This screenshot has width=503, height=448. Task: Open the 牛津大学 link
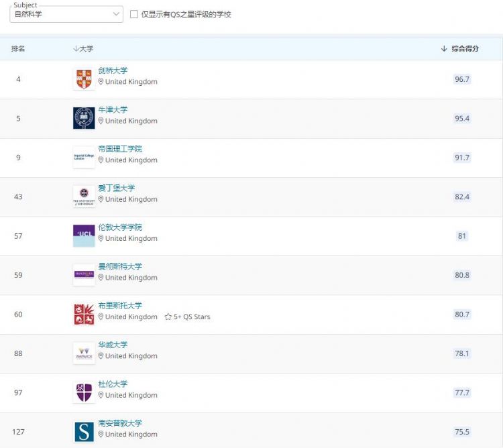(x=113, y=110)
